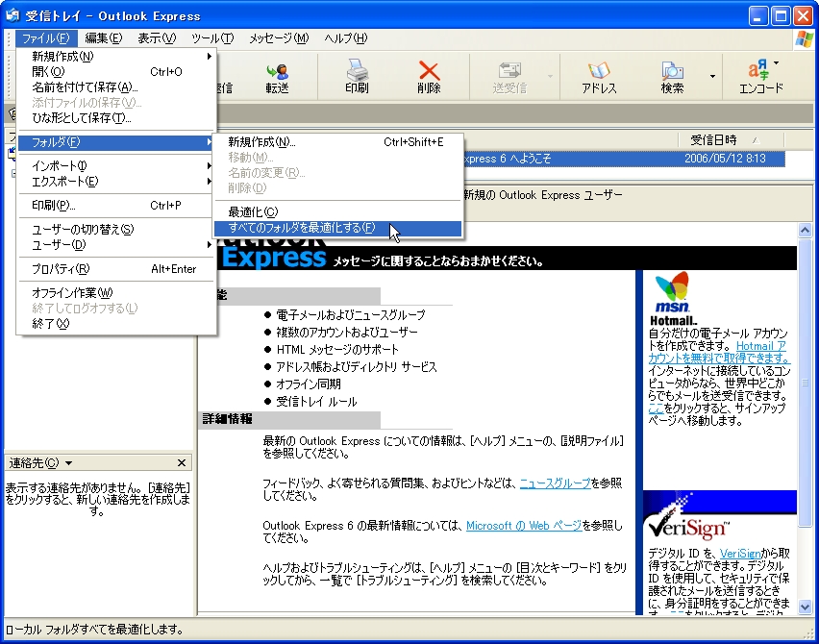The width and height of the screenshot is (819, 644).
Task: Open the ツール(T) menu
Action: point(212,38)
